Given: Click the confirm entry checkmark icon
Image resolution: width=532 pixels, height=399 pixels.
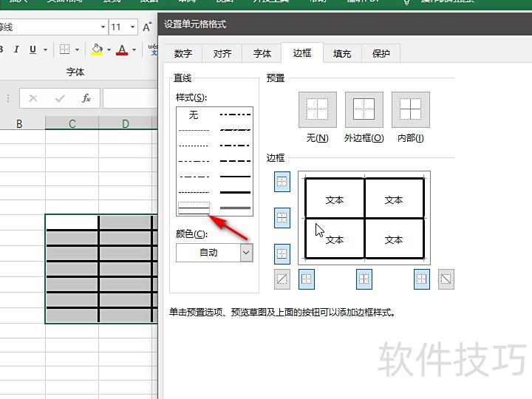Looking at the screenshot, I should click(x=60, y=98).
